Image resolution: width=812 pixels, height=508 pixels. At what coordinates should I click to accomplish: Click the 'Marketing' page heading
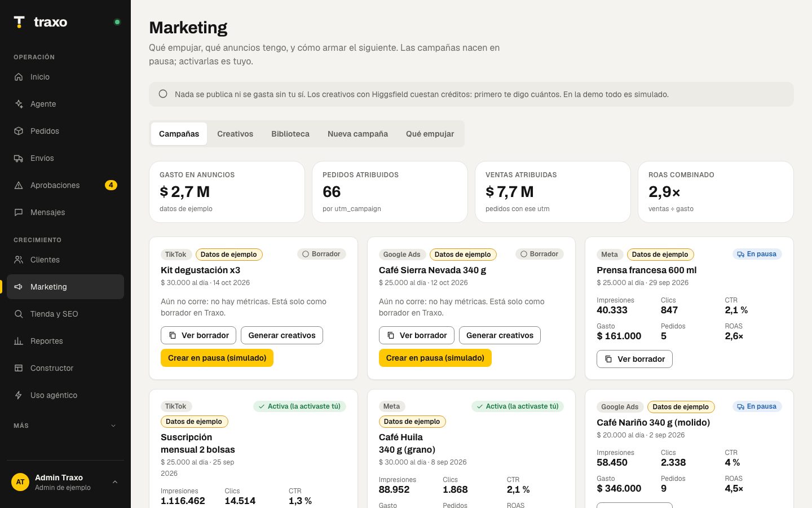[x=188, y=28]
